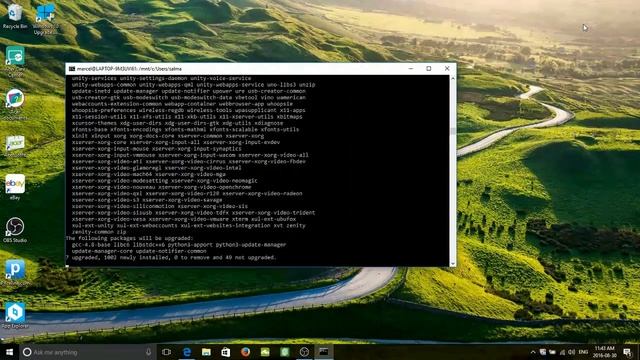The image size is (640, 360).
Task: Open the network icon in the system tray
Action: coord(562,352)
